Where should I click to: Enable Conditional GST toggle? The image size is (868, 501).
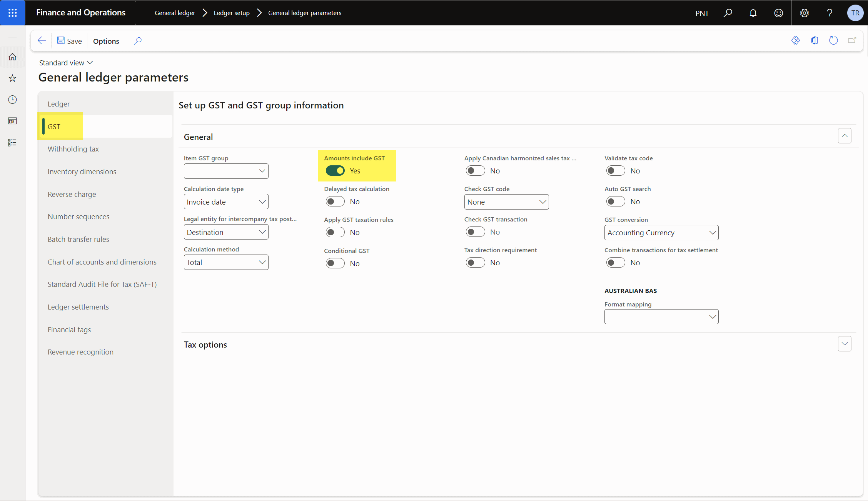(335, 263)
